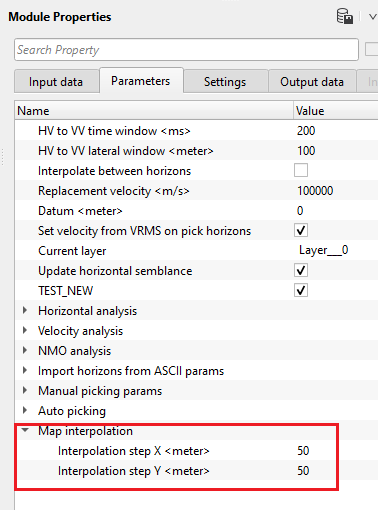This screenshot has height=510, width=378.
Task: Enable Interpolate between horizons checkbox
Action: pos(301,170)
